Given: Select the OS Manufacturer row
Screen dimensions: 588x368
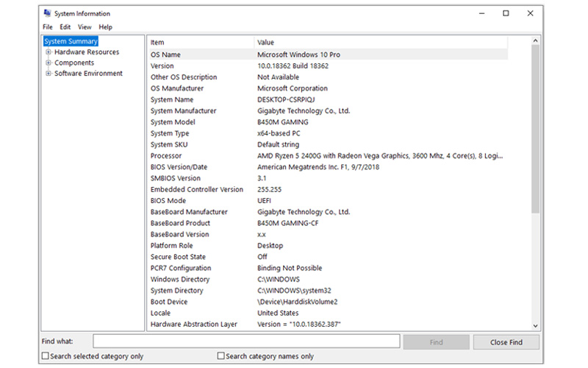Looking at the screenshot, I should pos(329,88).
